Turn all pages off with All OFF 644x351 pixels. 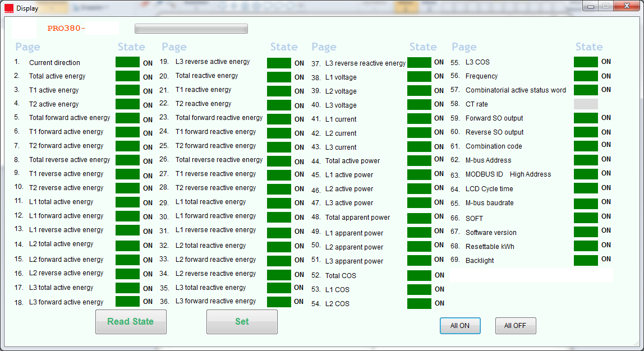pyautogui.click(x=516, y=326)
